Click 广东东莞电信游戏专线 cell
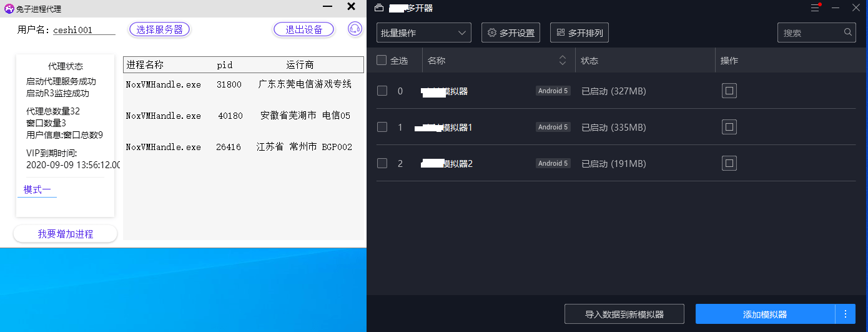 pyautogui.click(x=305, y=84)
